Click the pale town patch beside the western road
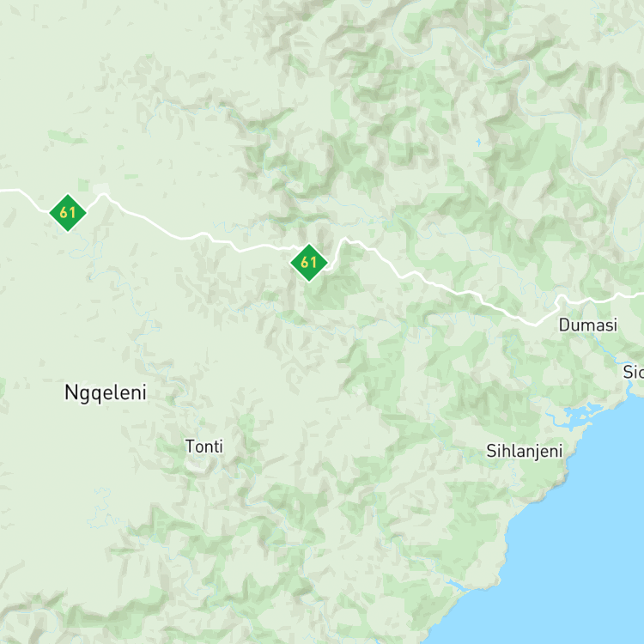Screen dimensions: 644x644 tap(101, 189)
